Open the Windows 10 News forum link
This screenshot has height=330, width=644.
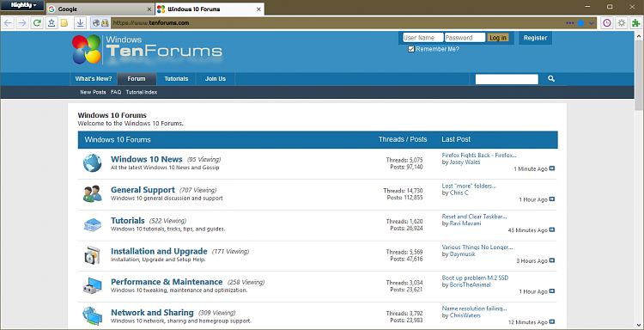[146, 160]
